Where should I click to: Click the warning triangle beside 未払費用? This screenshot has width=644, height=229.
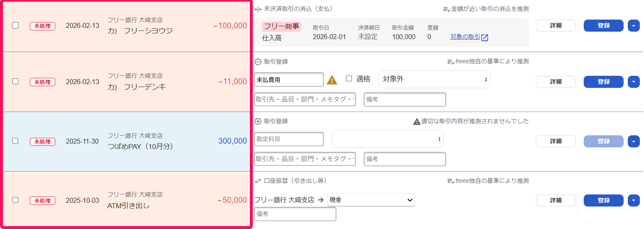332,80
